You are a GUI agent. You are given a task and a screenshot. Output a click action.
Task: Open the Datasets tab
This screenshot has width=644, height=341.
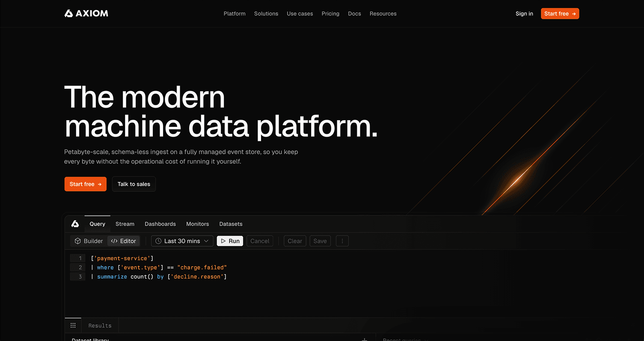coord(231,224)
